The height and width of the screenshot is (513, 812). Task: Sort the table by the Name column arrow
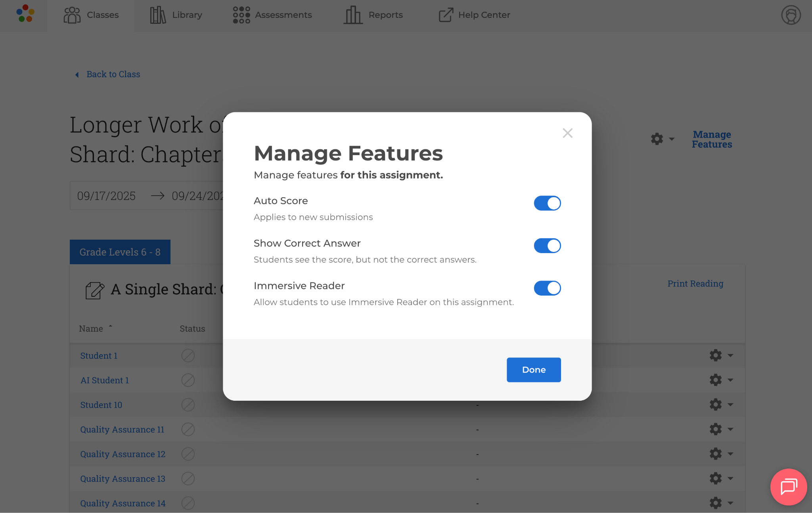[x=111, y=326]
